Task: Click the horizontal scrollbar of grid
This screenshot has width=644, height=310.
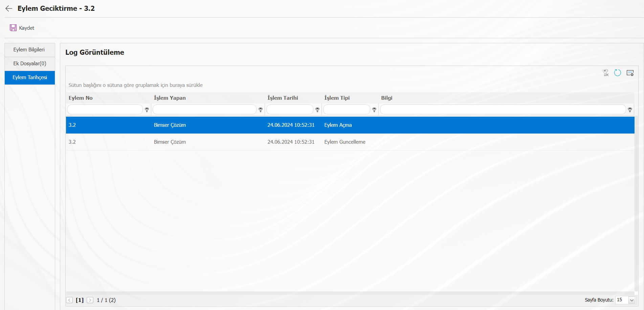Action: coord(350,293)
